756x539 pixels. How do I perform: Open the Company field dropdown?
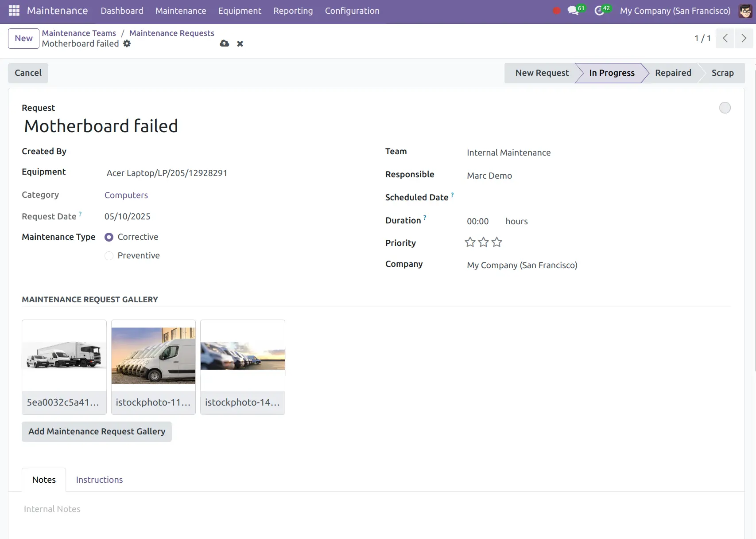[598, 265]
